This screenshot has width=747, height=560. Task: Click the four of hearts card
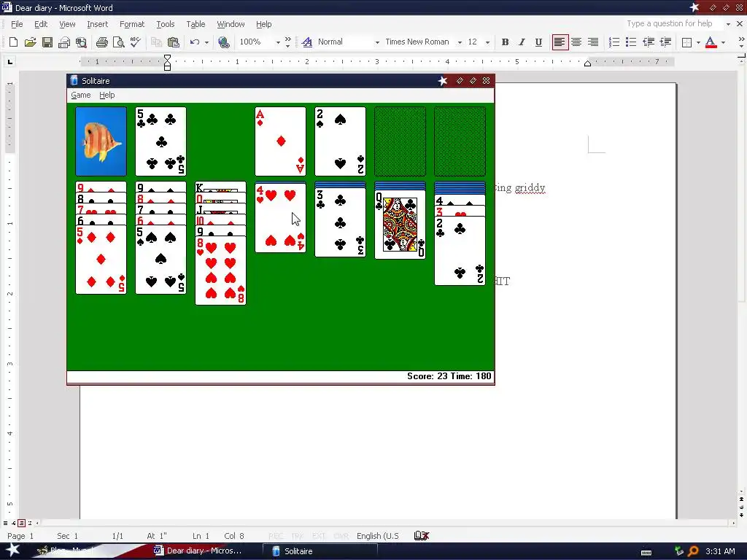(281, 217)
